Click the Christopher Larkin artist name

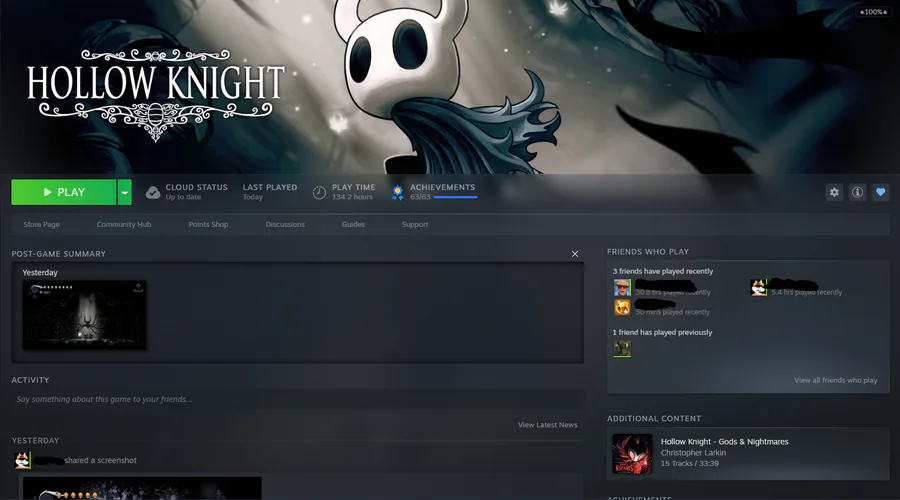coord(693,452)
